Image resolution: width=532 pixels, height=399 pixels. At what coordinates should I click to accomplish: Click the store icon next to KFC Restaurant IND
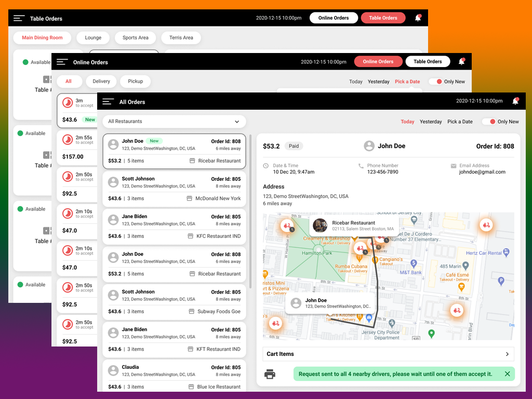[190, 236]
